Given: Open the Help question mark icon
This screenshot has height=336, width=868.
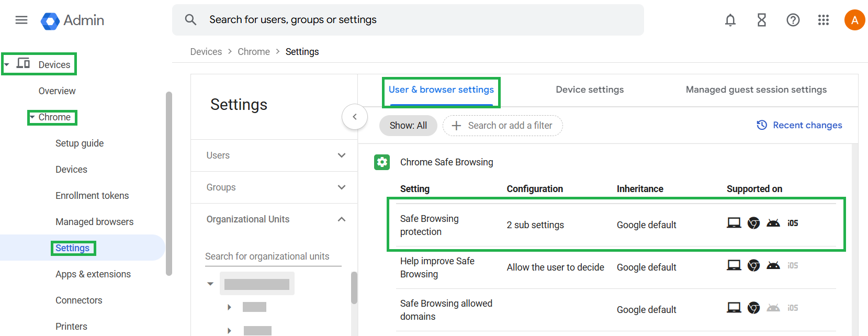Looking at the screenshot, I should point(793,20).
